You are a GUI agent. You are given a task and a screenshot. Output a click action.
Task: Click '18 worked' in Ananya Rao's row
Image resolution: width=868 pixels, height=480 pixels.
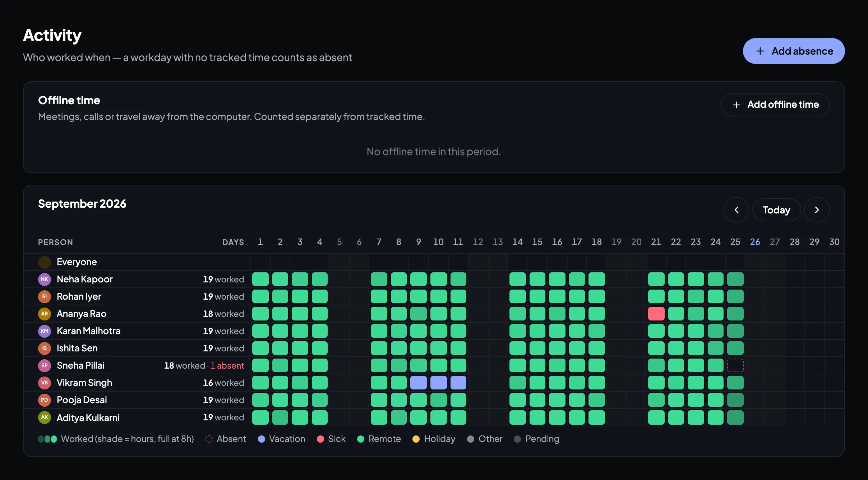(x=223, y=314)
